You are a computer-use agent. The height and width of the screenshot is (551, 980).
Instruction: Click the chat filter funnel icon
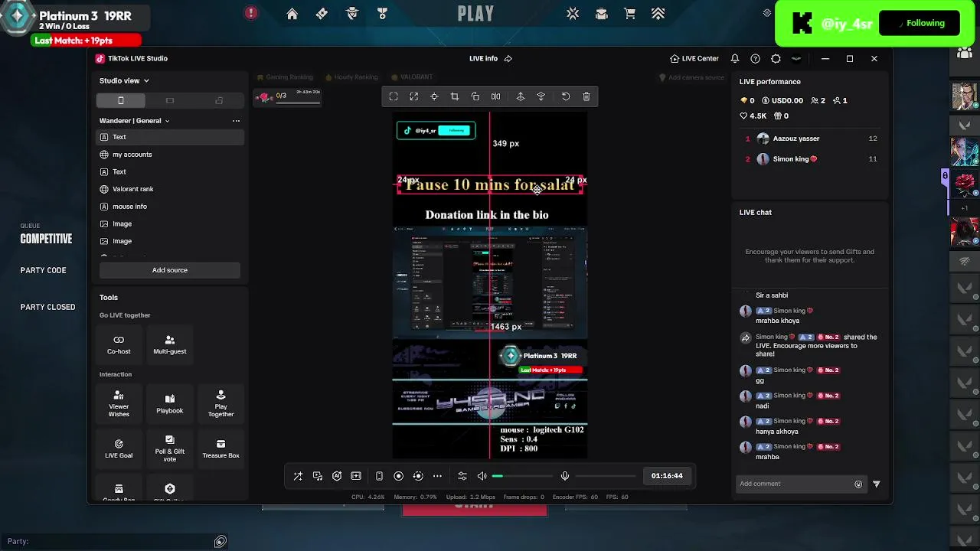click(877, 484)
